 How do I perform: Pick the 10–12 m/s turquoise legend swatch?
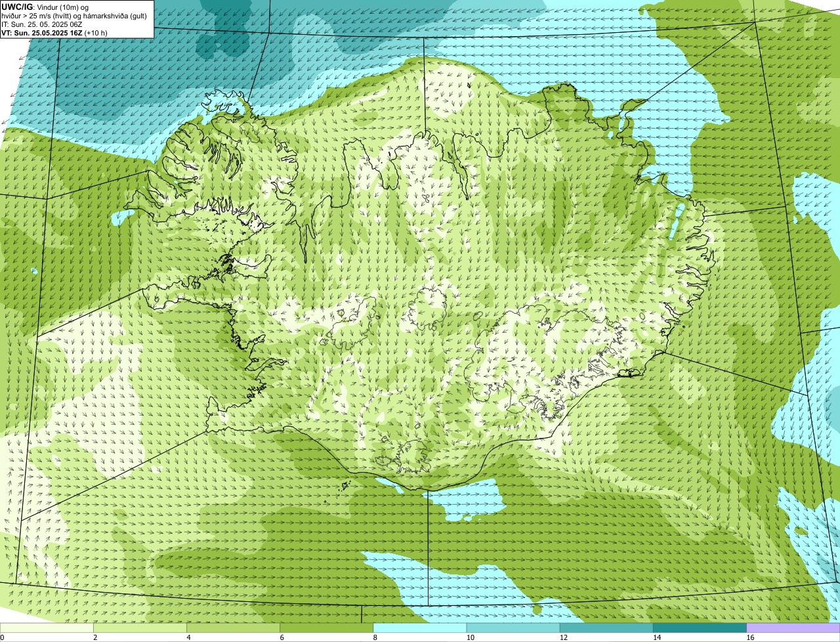(514, 628)
